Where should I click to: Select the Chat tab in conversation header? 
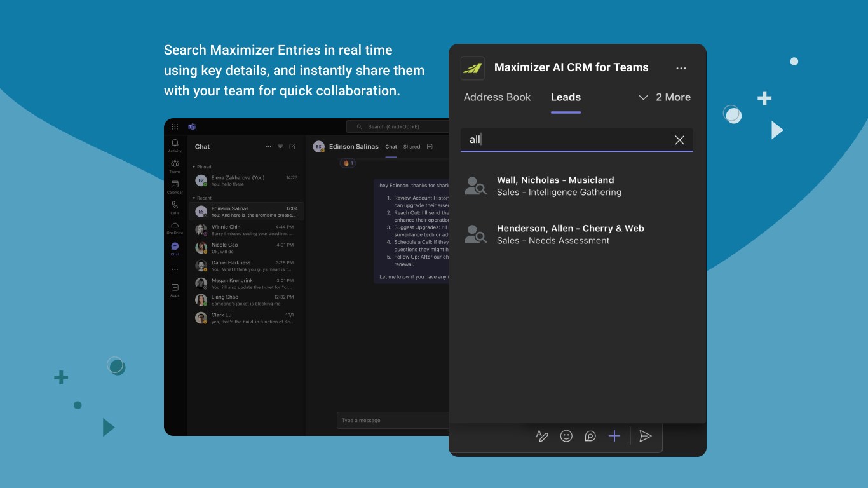(391, 147)
